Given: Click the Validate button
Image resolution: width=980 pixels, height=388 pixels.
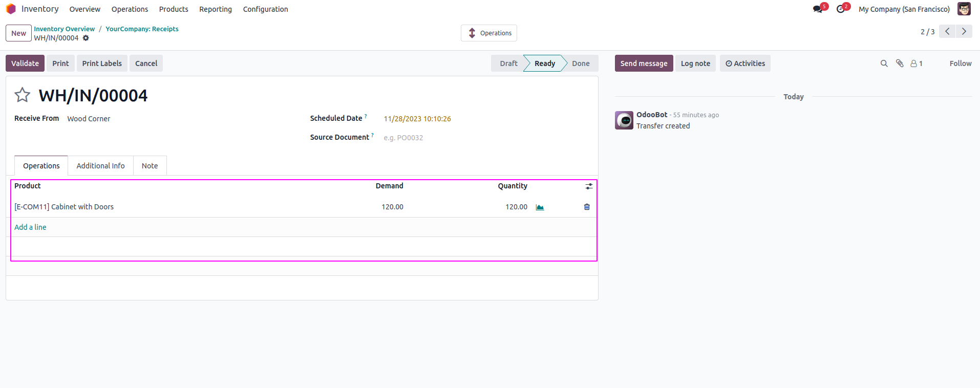Looking at the screenshot, I should pos(25,63).
